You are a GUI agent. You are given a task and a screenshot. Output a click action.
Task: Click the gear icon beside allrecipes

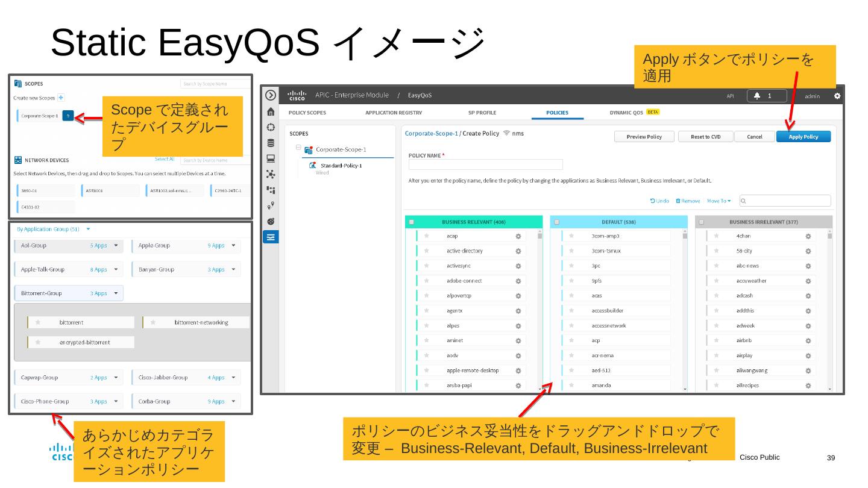tap(808, 386)
